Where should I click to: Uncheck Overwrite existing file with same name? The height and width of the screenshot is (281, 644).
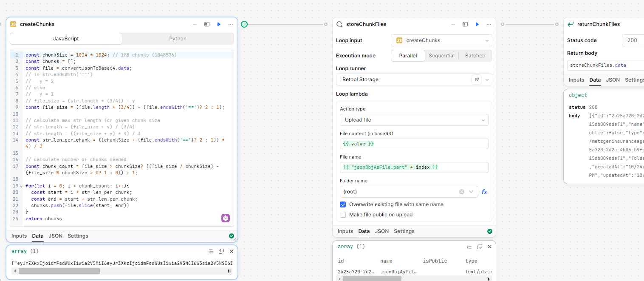point(343,204)
